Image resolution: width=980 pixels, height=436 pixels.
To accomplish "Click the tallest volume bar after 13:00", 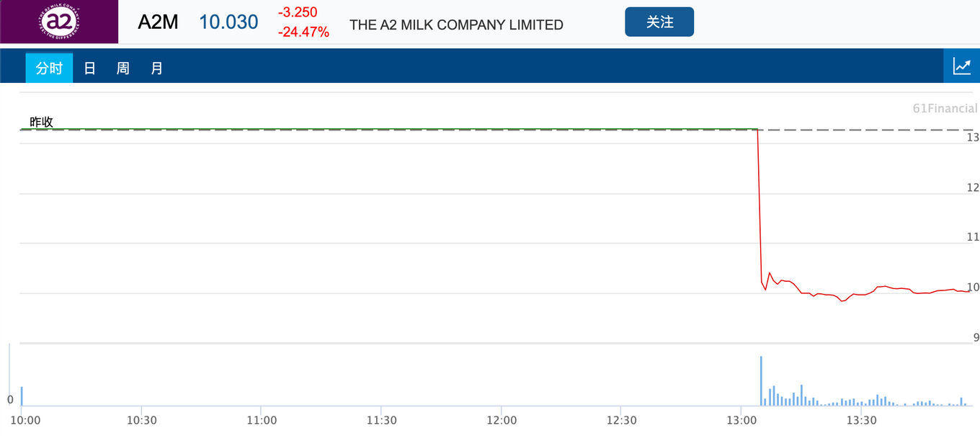I will 761,381.
